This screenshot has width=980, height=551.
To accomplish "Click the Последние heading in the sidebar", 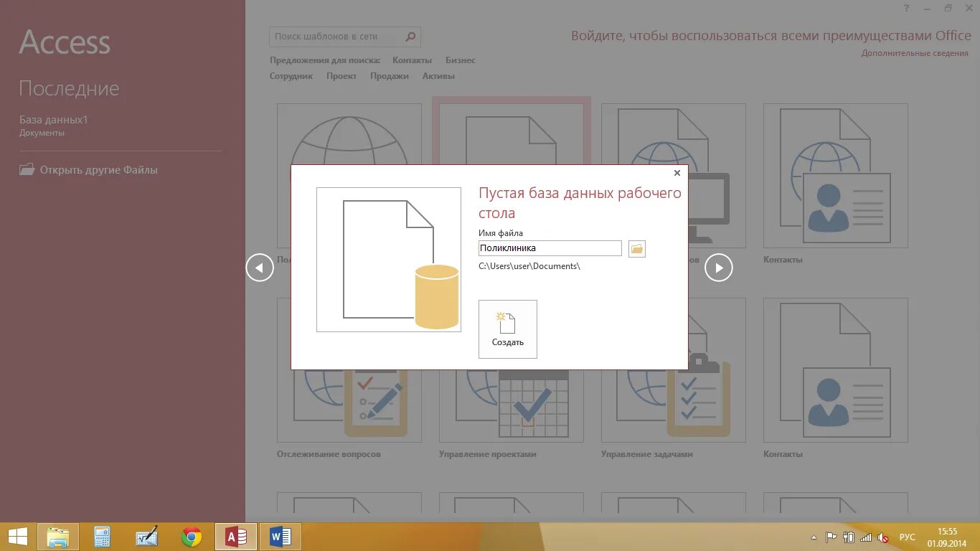I will [x=69, y=89].
